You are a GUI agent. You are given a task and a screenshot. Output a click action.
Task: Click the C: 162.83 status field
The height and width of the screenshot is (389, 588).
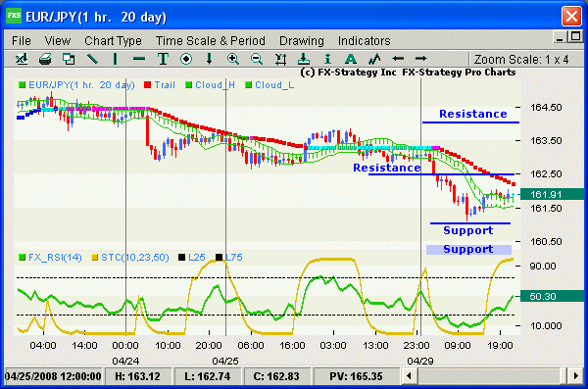click(x=276, y=376)
